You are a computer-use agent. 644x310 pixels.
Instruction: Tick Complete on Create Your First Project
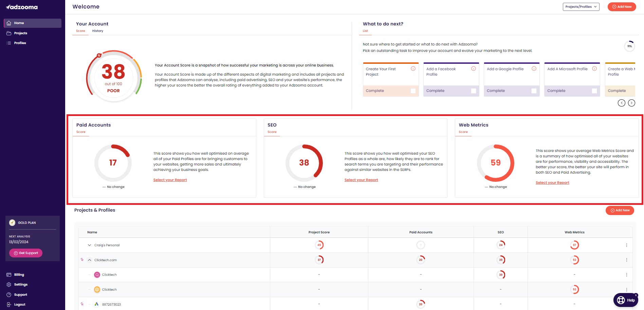(413, 91)
